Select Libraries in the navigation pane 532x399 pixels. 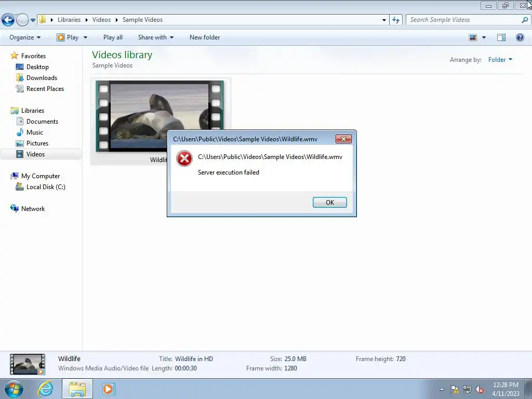tap(33, 111)
